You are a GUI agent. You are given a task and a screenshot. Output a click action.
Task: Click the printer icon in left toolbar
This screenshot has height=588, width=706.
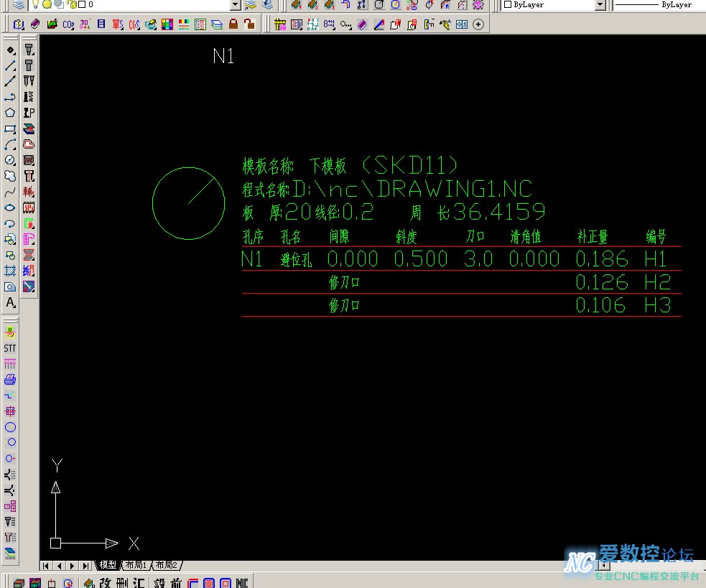coord(10,380)
